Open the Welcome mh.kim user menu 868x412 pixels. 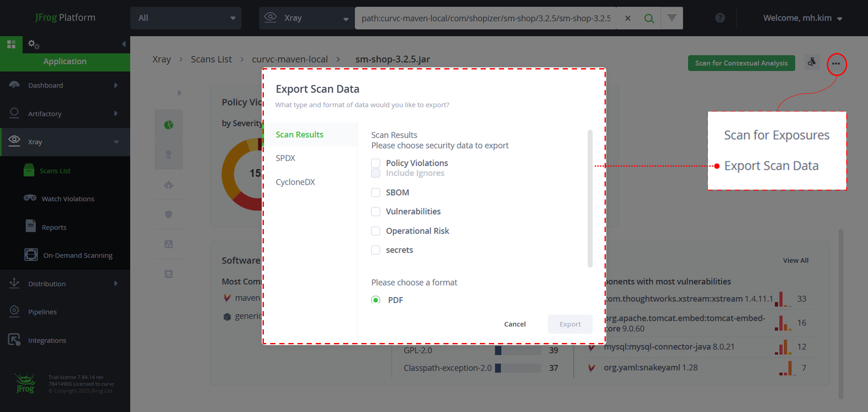[x=802, y=18]
